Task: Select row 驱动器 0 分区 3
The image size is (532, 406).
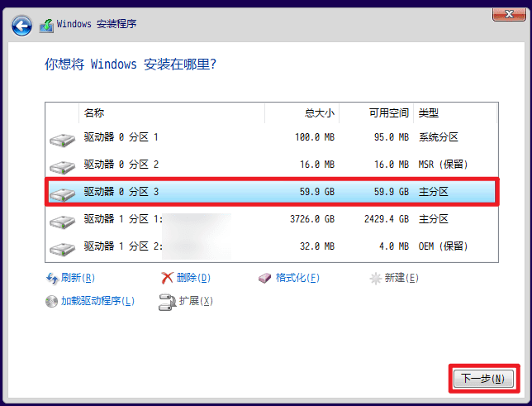Action: (272, 192)
